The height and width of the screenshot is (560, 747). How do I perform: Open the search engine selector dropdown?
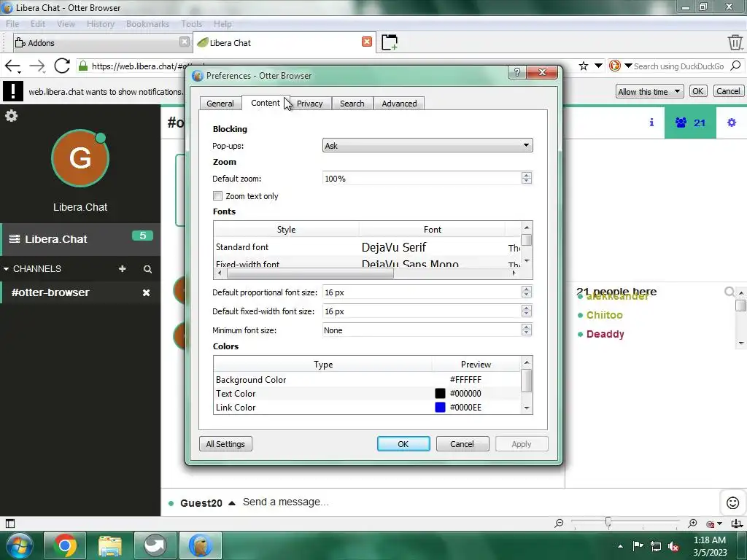(x=628, y=66)
